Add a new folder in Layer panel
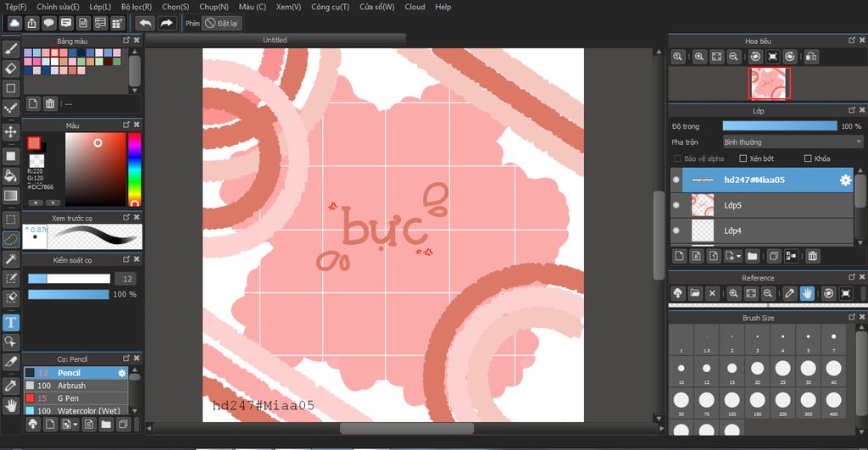This screenshot has width=868, height=450. pos(753,256)
